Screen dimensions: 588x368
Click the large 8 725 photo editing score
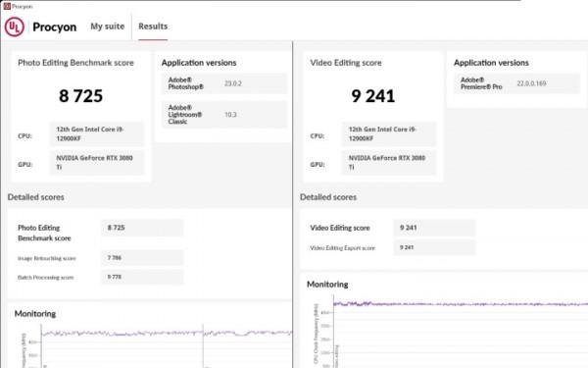pyautogui.click(x=80, y=96)
